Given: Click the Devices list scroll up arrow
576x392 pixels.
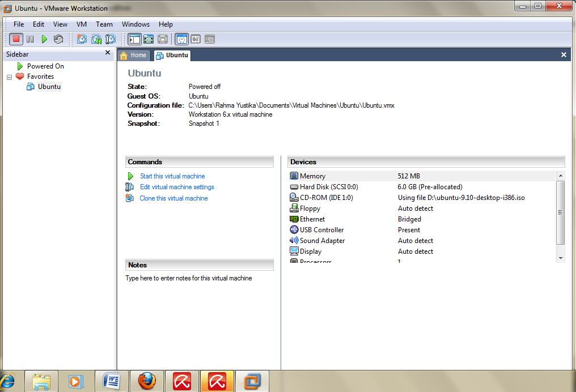Looking at the screenshot, I should pyautogui.click(x=561, y=176).
